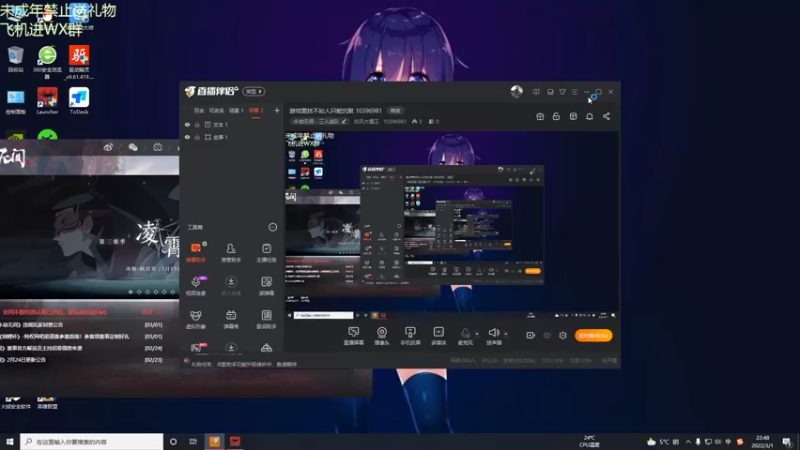Open the notification bell in stream header
Viewport: 800px width, 450px height.
click(x=589, y=116)
